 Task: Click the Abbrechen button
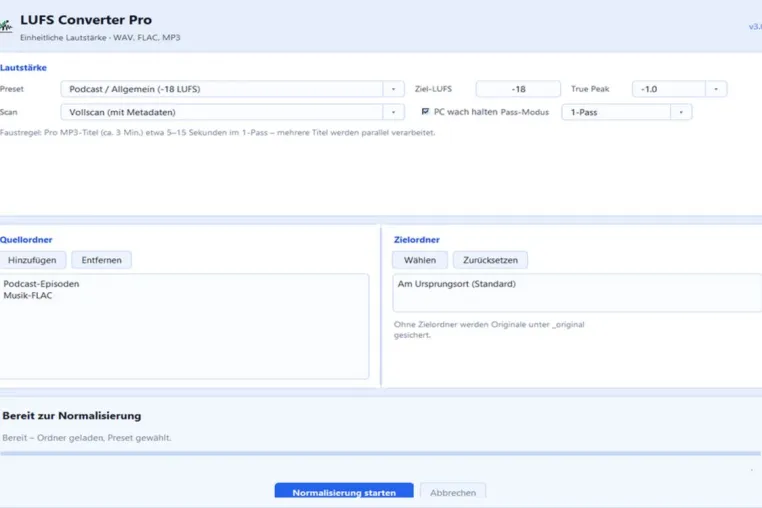tap(453, 490)
